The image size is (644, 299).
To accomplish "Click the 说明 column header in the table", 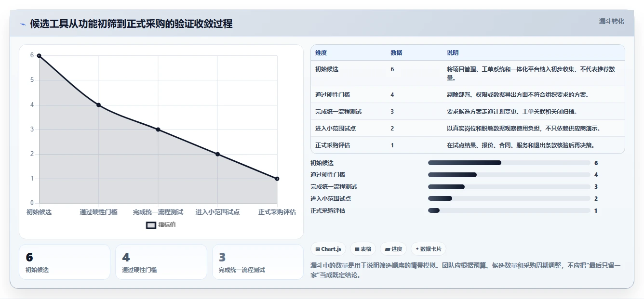I will [x=453, y=53].
